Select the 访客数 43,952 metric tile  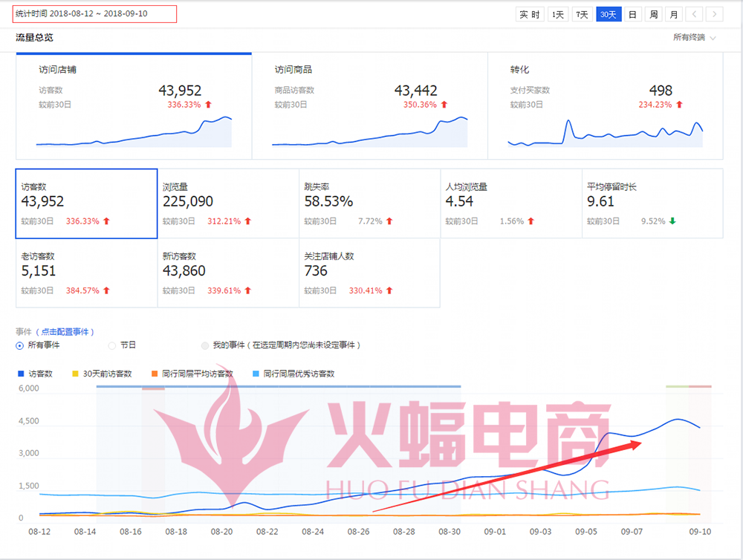(x=86, y=204)
